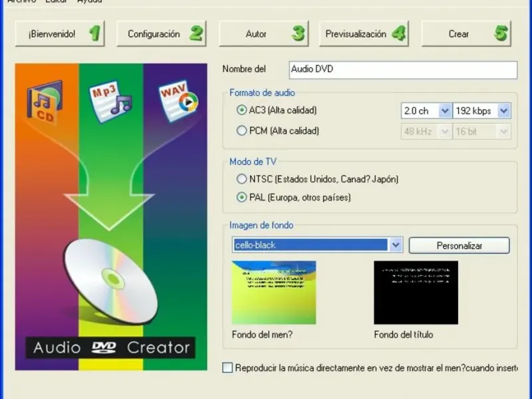Click the Fondo del menú thumbnail
The width and height of the screenshot is (532, 399).
[274, 293]
